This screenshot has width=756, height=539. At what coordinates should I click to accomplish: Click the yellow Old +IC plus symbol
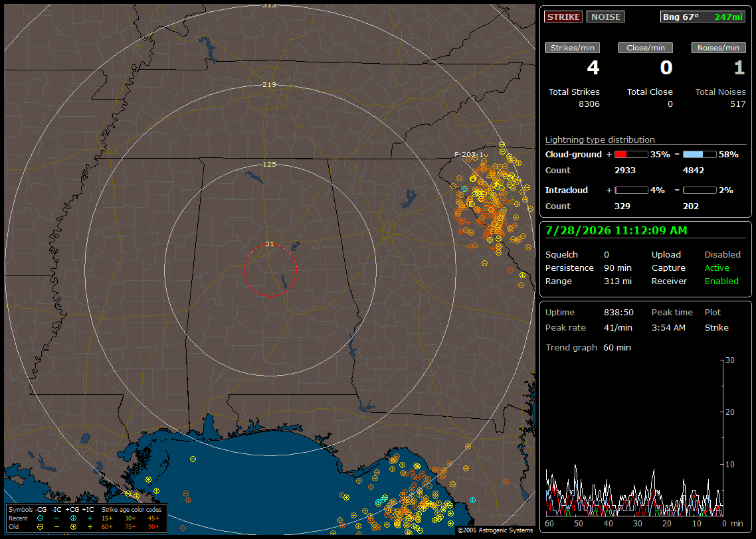[90, 527]
